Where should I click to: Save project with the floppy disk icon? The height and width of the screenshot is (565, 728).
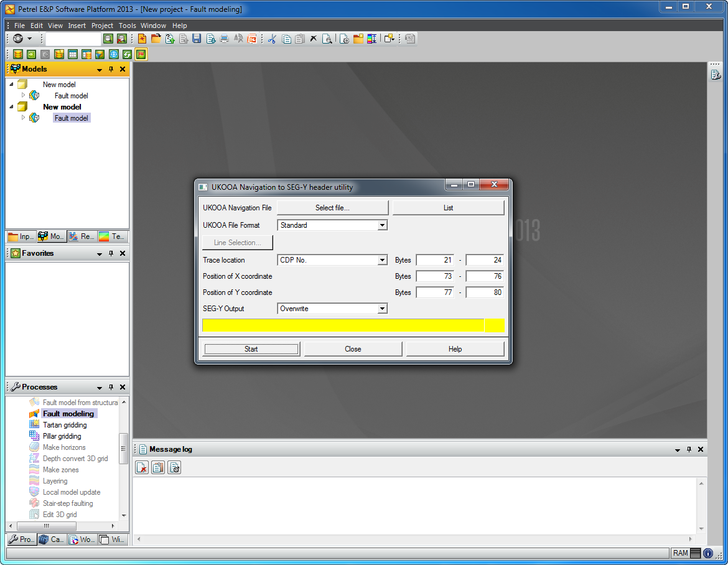(197, 39)
